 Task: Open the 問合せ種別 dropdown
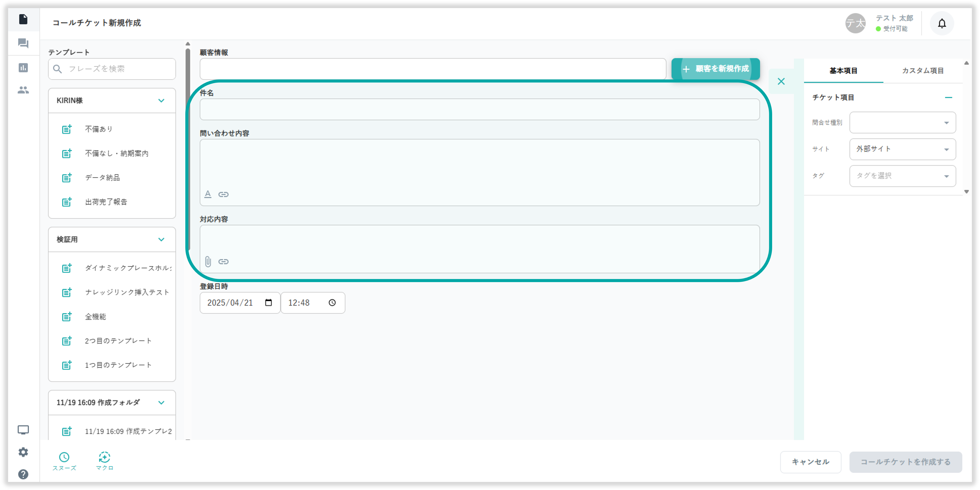point(902,122)
